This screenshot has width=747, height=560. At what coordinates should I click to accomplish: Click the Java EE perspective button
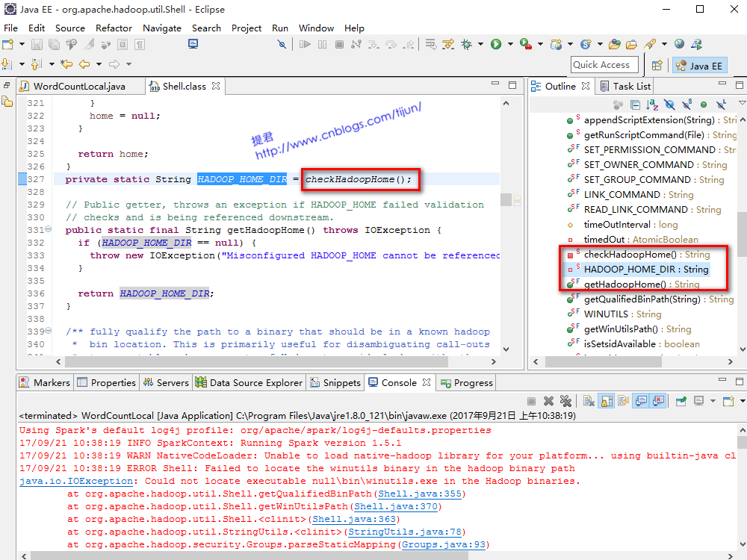click(x=699, y=65)
